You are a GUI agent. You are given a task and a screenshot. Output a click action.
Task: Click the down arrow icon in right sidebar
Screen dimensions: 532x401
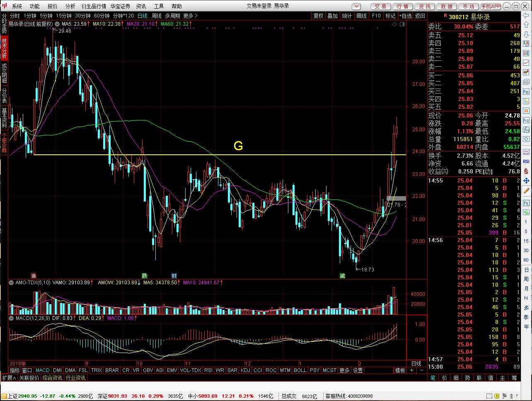pyautogui.click(x=526, y=34)
